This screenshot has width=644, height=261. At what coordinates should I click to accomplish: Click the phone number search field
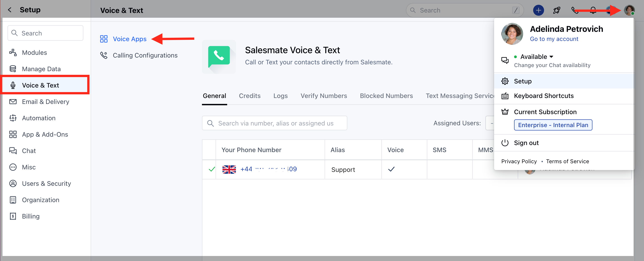point(275,123)
